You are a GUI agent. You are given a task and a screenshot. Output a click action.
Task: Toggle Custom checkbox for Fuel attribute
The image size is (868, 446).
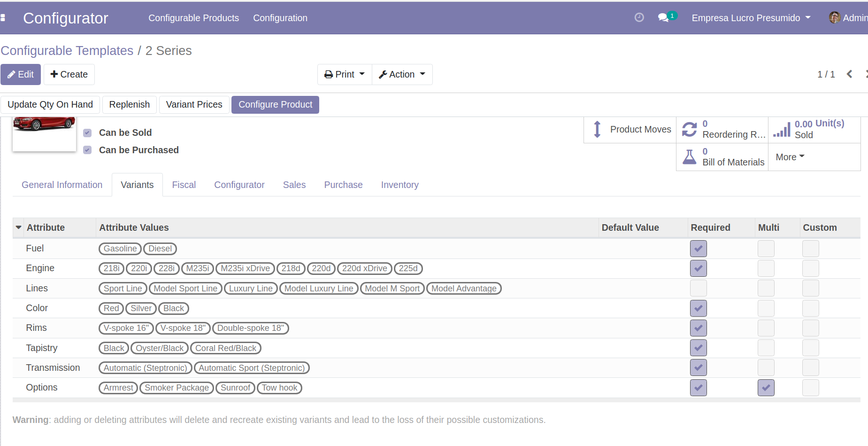tap(810, 249)
